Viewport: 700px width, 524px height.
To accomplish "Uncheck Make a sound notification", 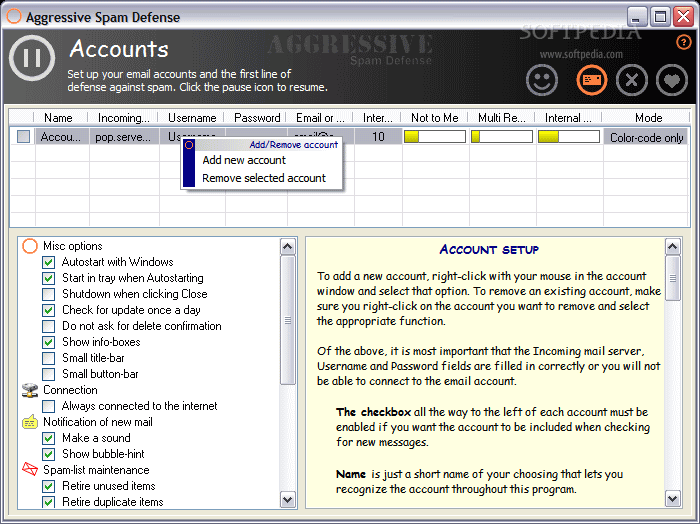I will [49, 438].
